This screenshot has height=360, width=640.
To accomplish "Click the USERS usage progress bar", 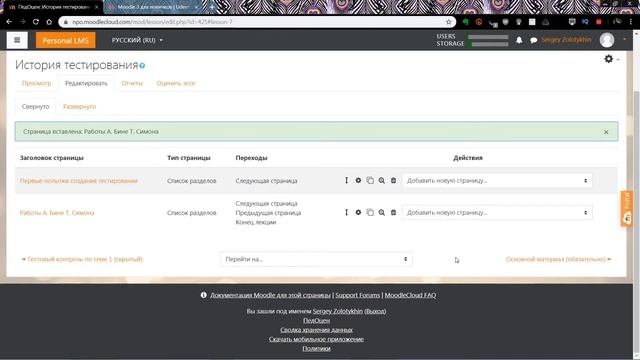I will (488, 37).
